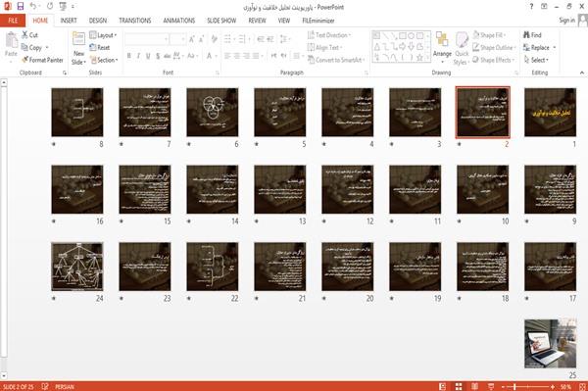
Task: Select slide 24 thumbnail with tree diagram
Action: 77,267
